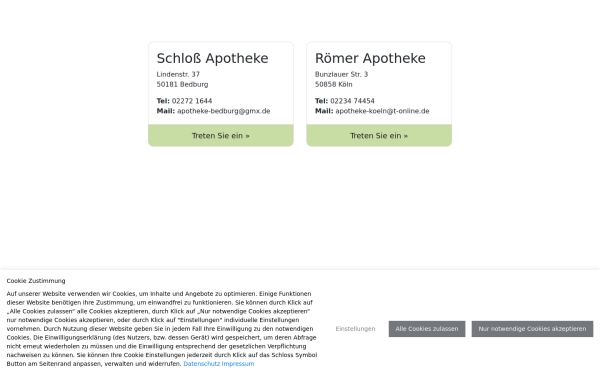This screenshot has width=600, height=375.
Task: Click the Lindenstr. 37 address line
Action: 178,74
